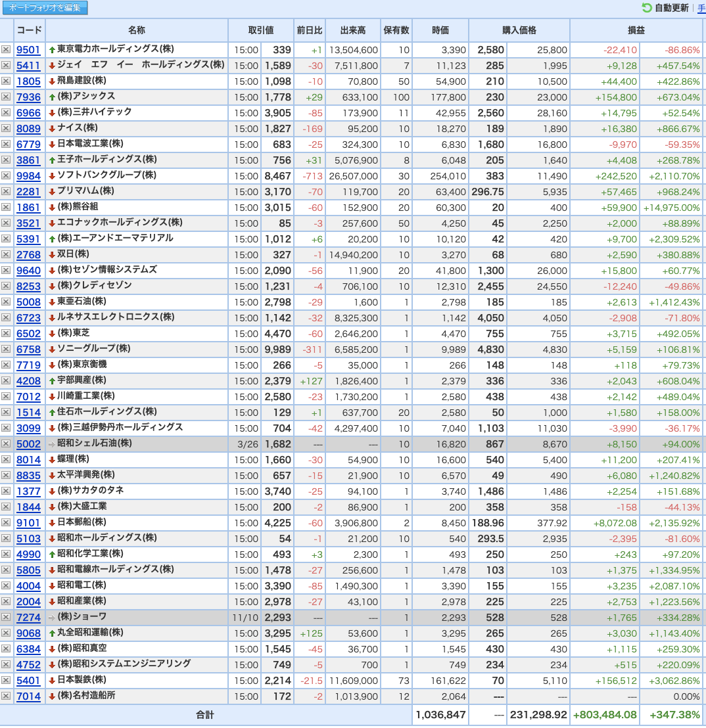Click the name 川崎重工業(株)
The width and height of the screenshot is (706, 728).
[x=86, y=396]
